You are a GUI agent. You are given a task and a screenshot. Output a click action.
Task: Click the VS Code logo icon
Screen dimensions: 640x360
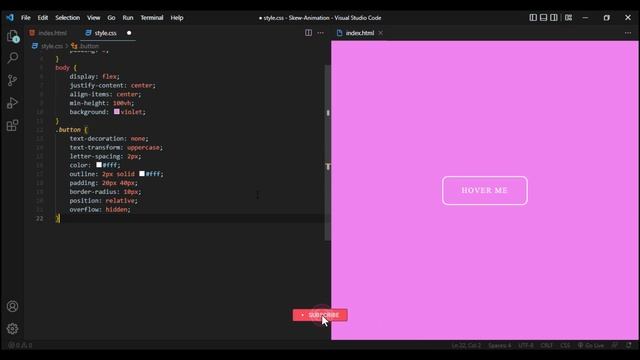click(x=10, y=18)
